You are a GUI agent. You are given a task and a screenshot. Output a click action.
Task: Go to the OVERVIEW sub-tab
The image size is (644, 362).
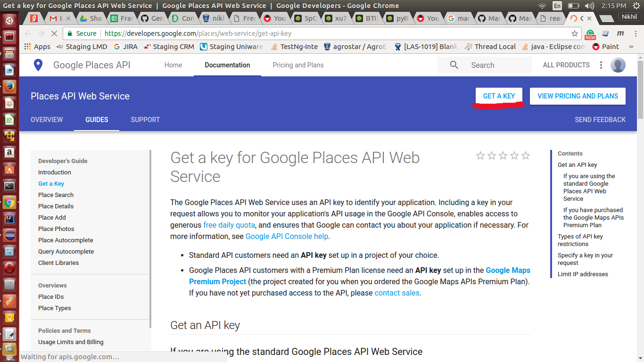coord(47,120)
